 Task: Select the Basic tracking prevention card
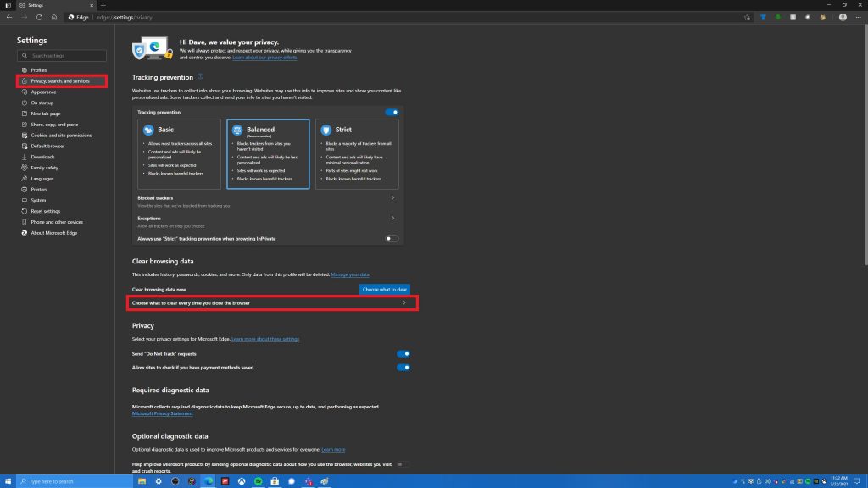point(179,154)
